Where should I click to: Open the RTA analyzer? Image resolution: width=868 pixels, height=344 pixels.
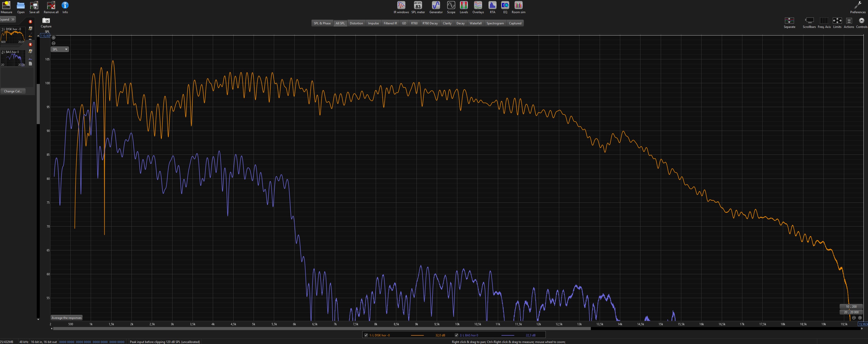click(492, 5)
